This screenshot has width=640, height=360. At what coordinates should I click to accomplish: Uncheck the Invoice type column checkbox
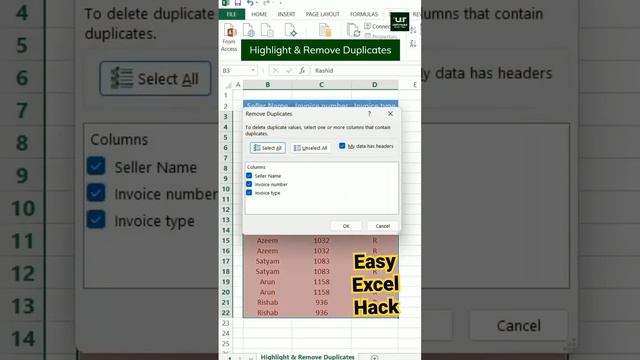coord(249,193)
